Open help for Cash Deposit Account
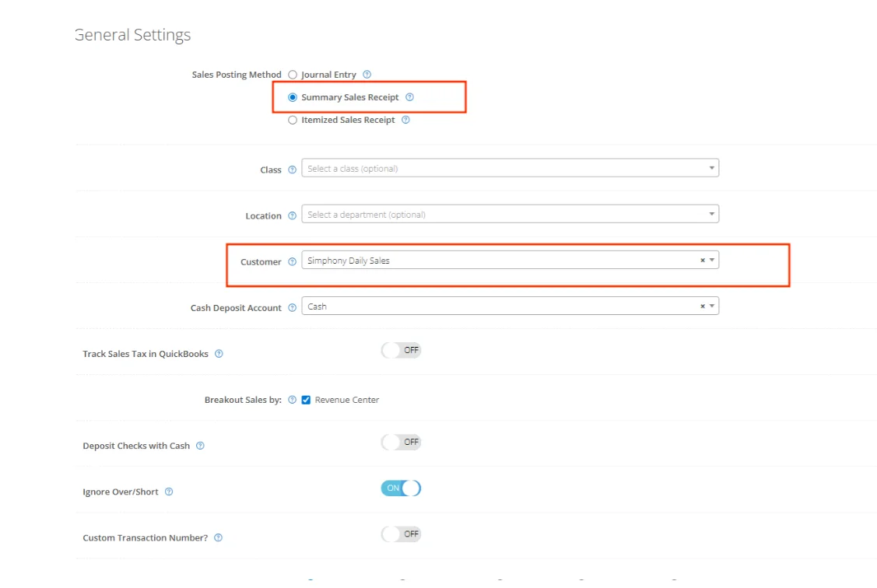 click(x=292, y=308)
